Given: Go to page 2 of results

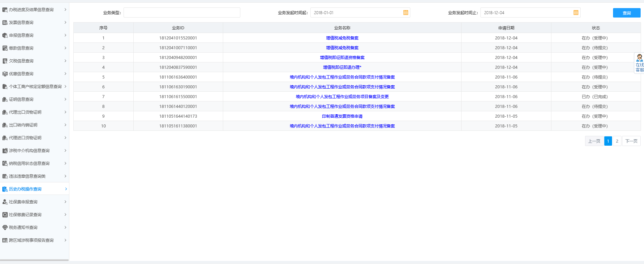Looking at the screenshot, I should [617, 141].
